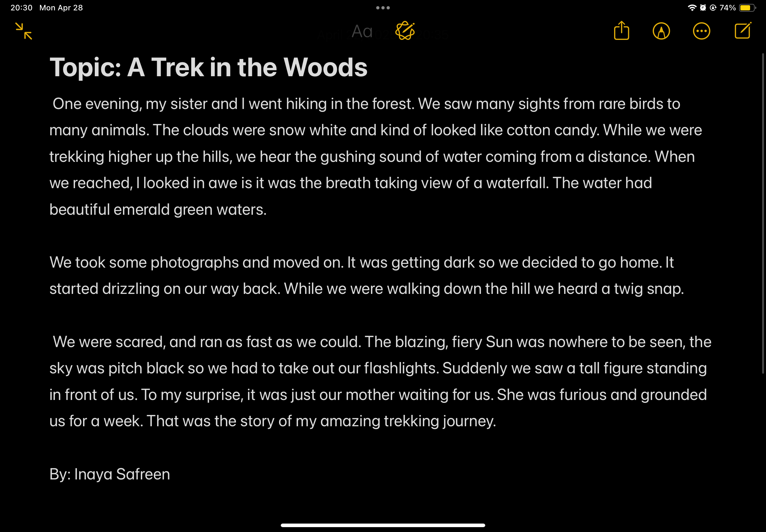
Task: Create a new note with compose icon
Action: pyautogui.click(x=743, y=31)
